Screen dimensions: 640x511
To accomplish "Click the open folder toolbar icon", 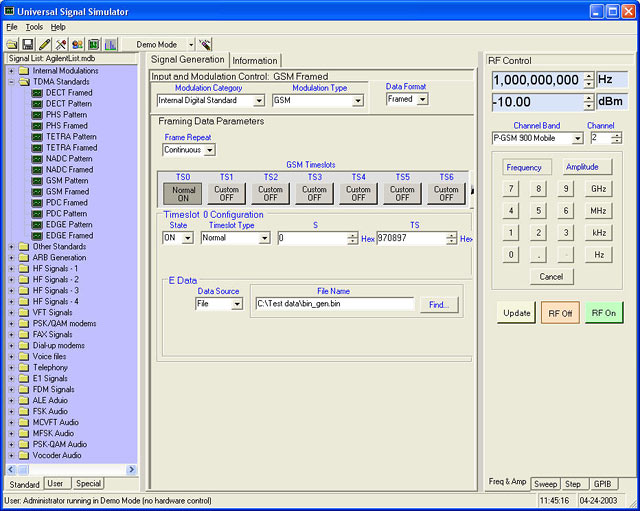I will [11, 45].
